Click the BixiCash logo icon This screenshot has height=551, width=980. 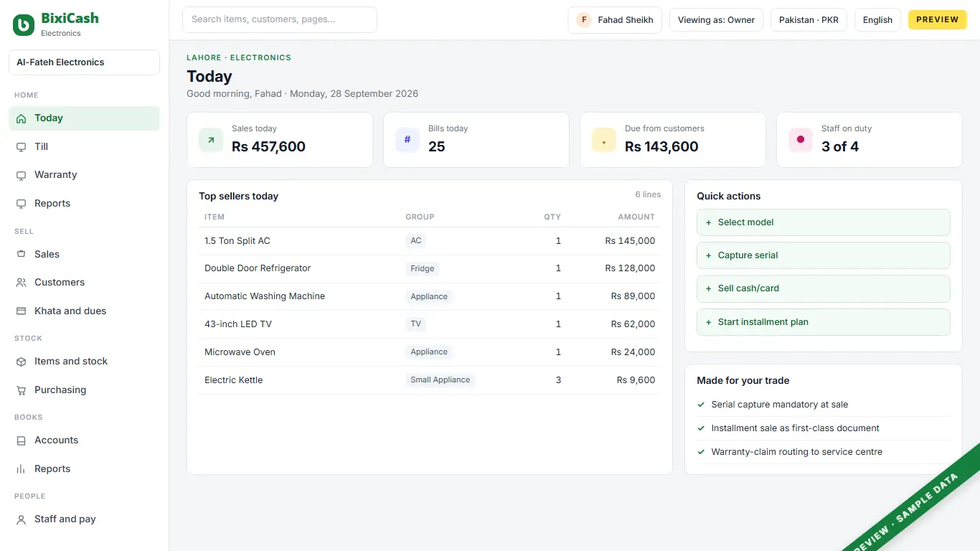point(24,25)
